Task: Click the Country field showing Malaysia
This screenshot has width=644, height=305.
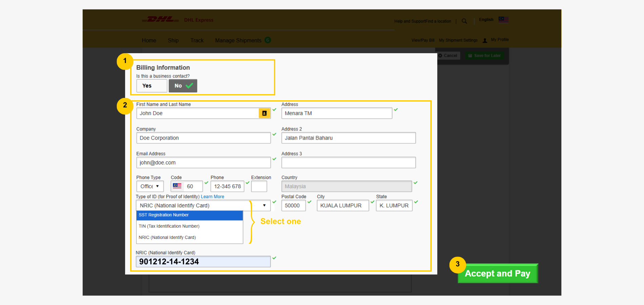Action: point(347,186)
